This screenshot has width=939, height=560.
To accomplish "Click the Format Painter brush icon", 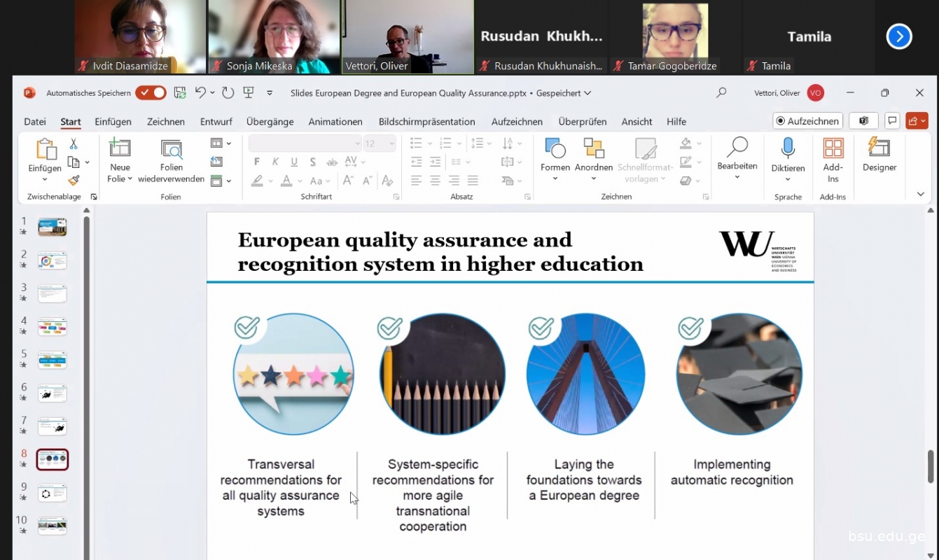I will (74, 181).
